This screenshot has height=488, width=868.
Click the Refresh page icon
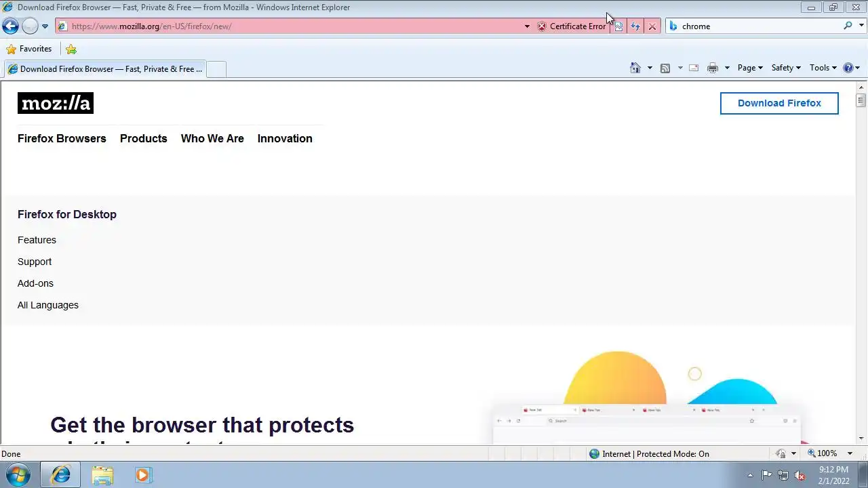tap(635, 26)
